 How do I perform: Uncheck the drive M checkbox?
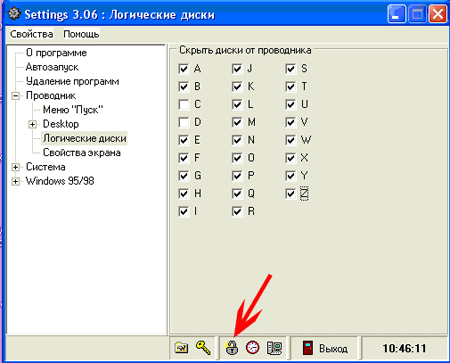coord(237,122)
